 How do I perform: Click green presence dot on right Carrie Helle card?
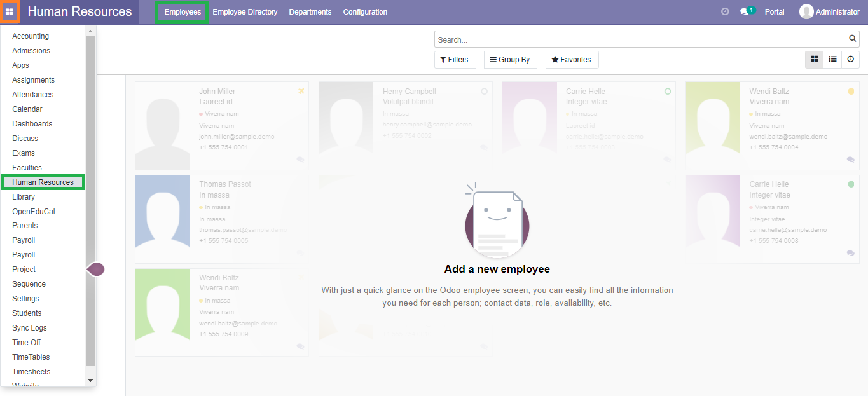click(851, 184)
